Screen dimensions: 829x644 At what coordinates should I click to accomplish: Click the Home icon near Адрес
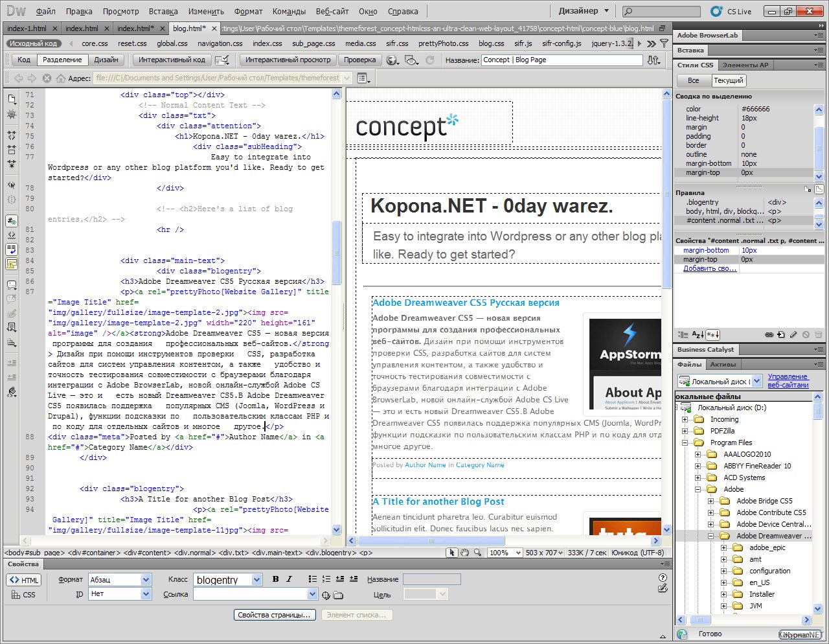pyautogui.click(x=61, y=78)
